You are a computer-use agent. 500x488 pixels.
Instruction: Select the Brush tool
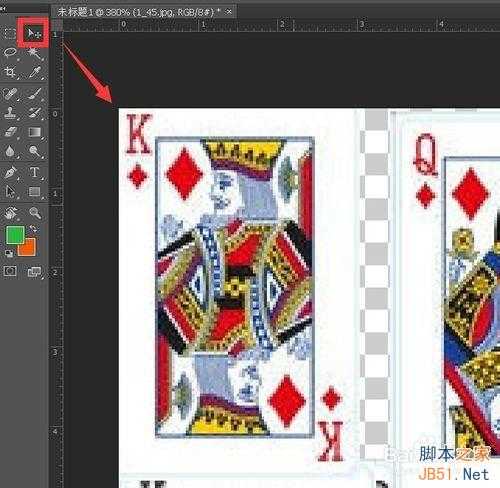point(35,94)
